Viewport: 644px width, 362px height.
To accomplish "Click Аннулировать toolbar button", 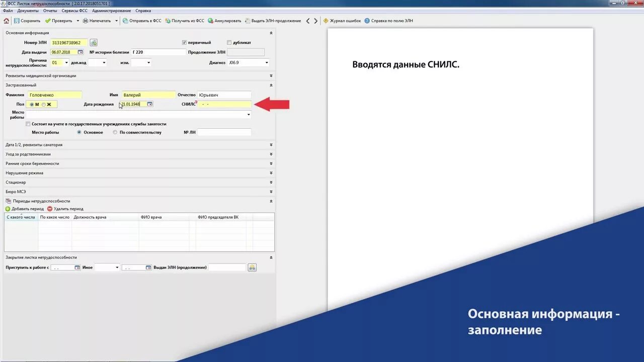I will click(224, 21).
